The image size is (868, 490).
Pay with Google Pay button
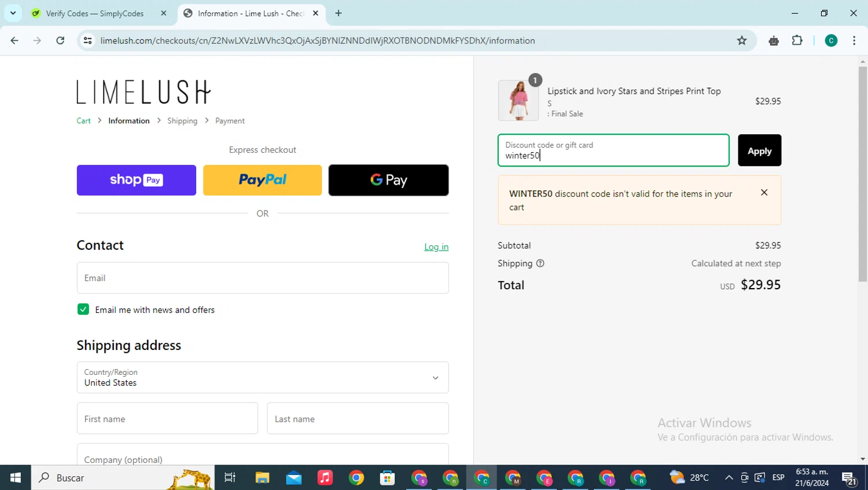388,180
